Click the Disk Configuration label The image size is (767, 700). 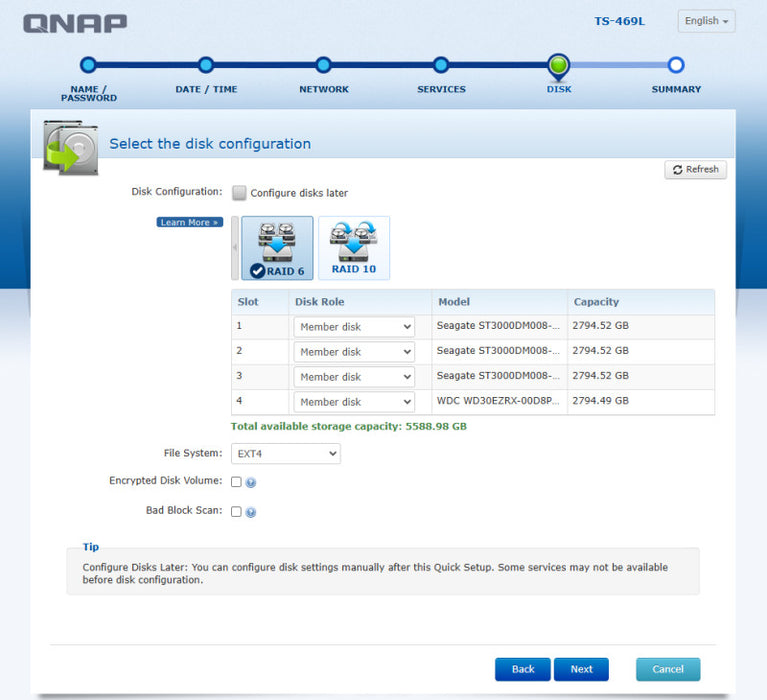click(177, 192)
